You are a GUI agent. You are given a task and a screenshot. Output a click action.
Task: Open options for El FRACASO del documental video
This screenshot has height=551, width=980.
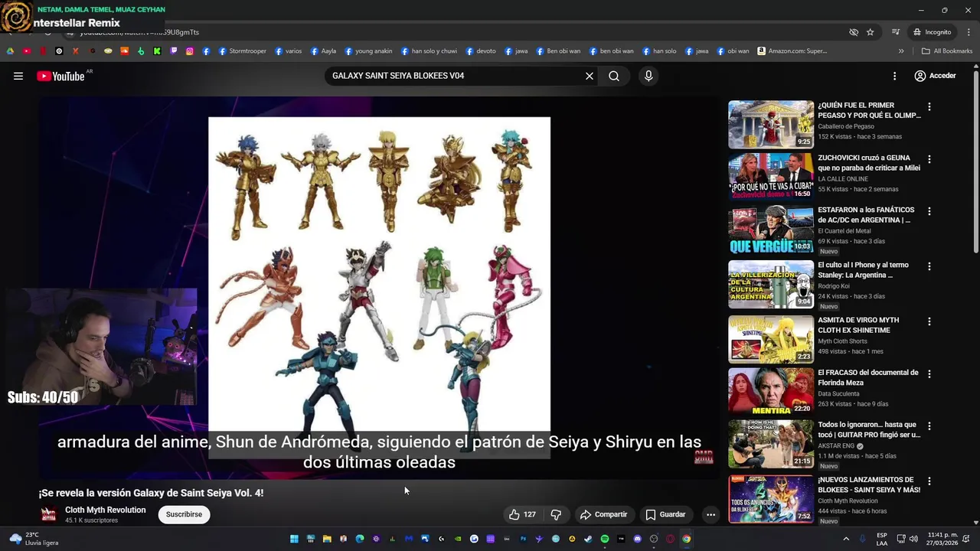(x=929, y=374)
